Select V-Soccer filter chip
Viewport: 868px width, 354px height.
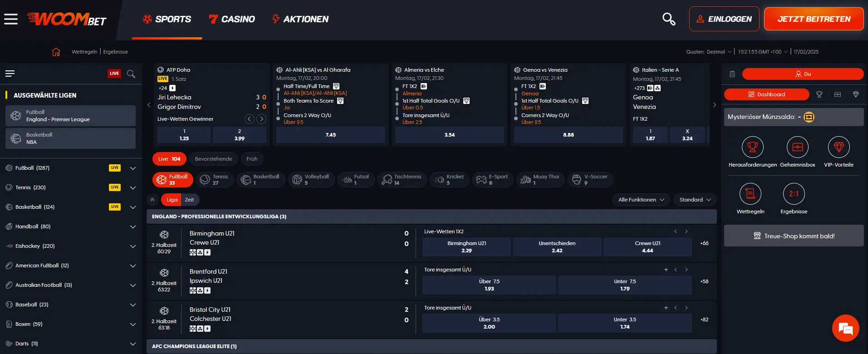pos(590,180)
